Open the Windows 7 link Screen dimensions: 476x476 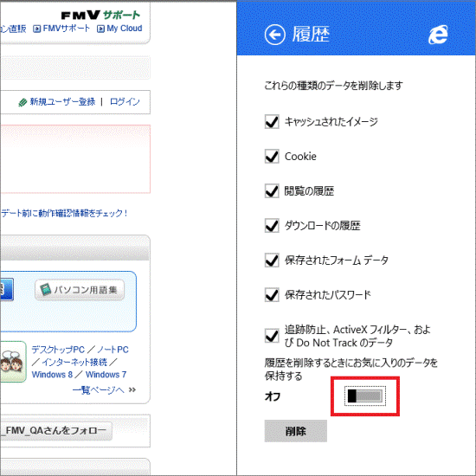click(106, 375)
